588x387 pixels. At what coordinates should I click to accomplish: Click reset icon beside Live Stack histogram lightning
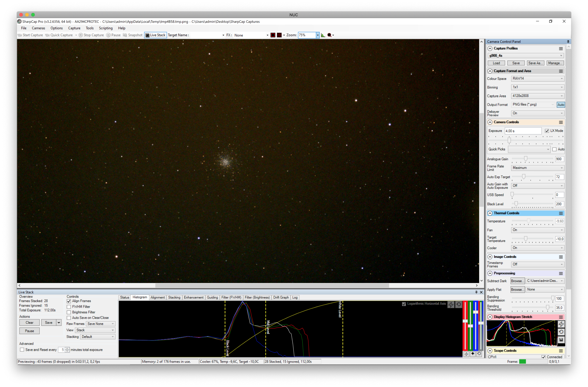459,305
